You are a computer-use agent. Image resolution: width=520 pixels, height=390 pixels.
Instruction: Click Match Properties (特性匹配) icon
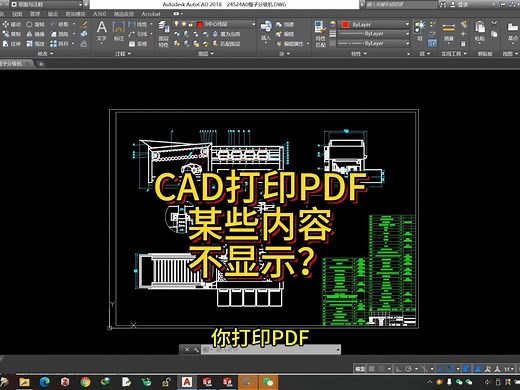pos(320,33)
